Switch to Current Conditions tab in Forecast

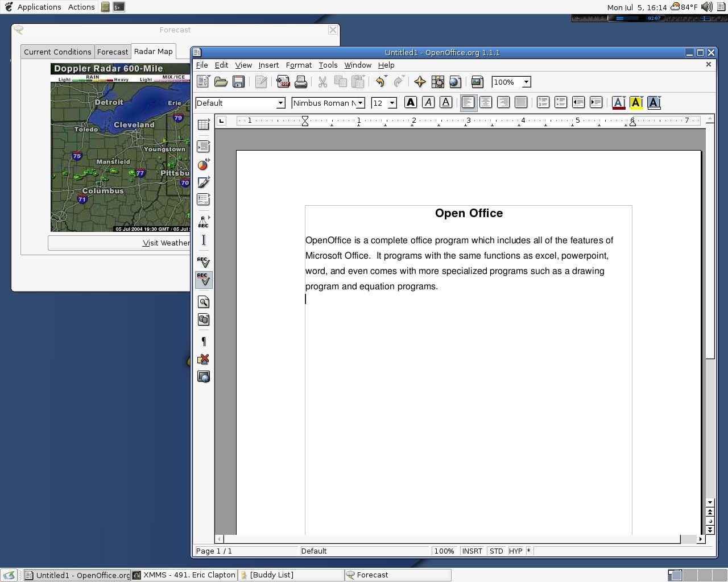click(x=57, y=52)
